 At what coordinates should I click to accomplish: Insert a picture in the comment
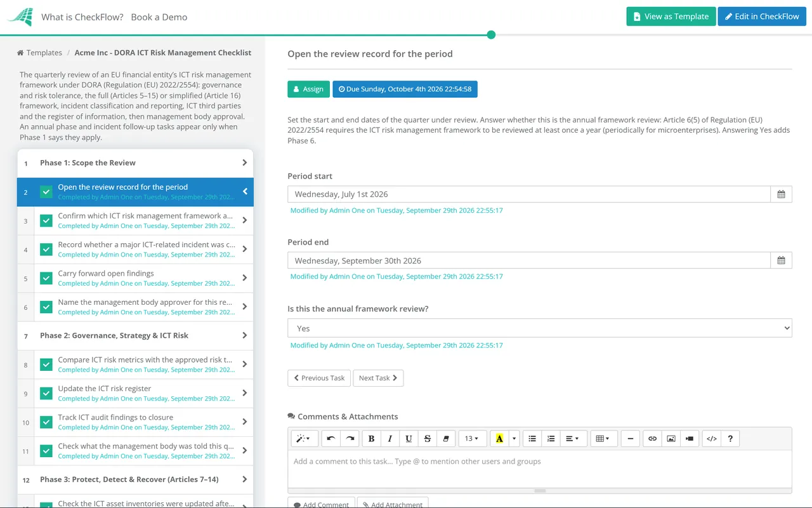(x=671, y=438)
